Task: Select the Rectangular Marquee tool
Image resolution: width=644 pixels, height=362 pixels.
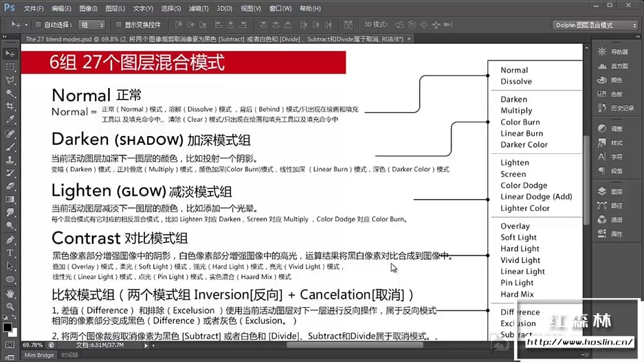Action: point(10,67)
